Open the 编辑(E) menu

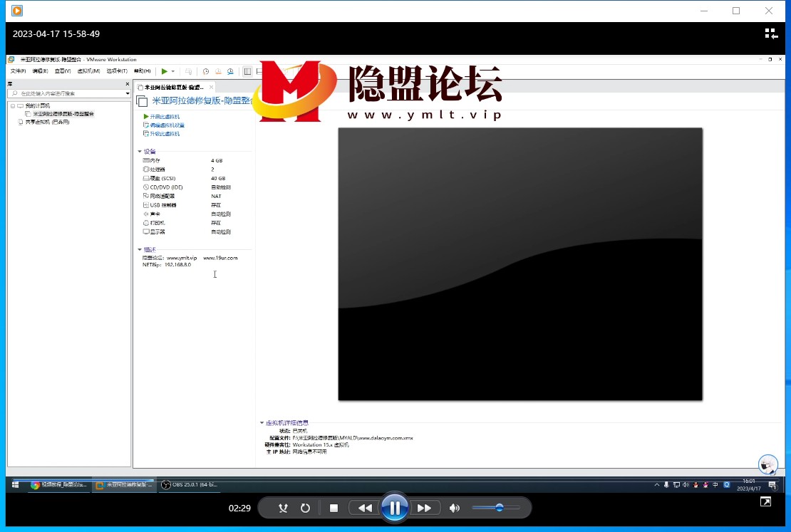coord(41,71)
